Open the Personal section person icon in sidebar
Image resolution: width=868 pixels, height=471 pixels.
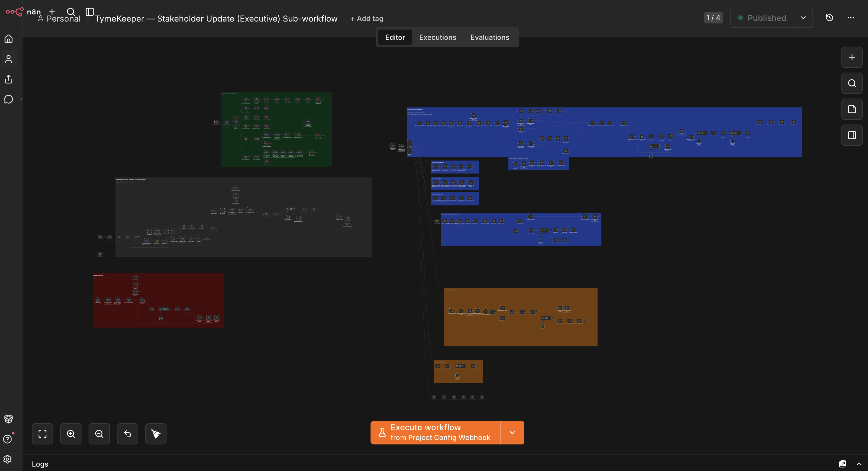pos(9,59)
